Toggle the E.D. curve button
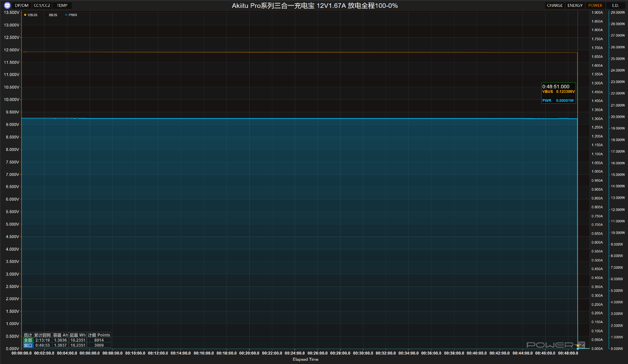This screenshot has height=364, width=628. pos(616,6)
